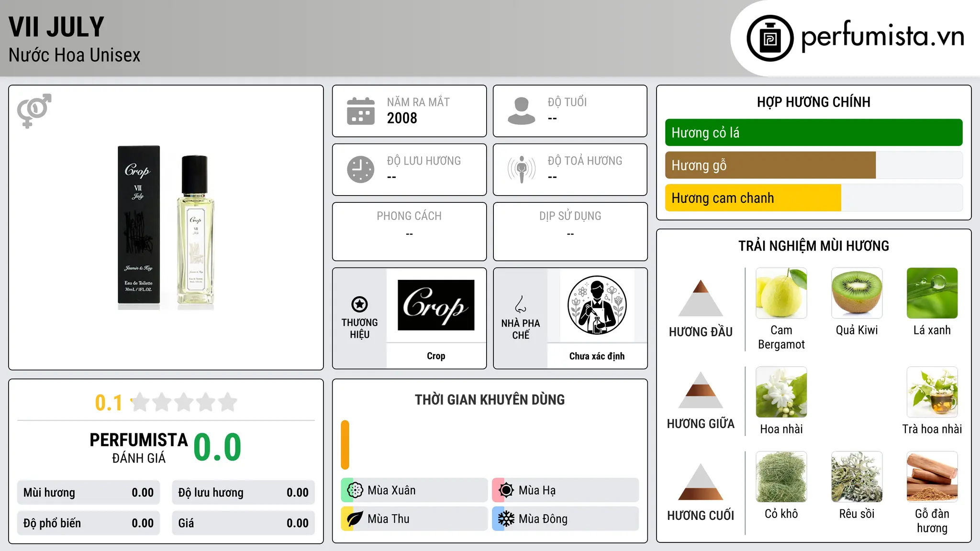This screenshot has height=551, width=980.
Task: Select the Cam Bergamot note image
Action: (x=781, y=293)
